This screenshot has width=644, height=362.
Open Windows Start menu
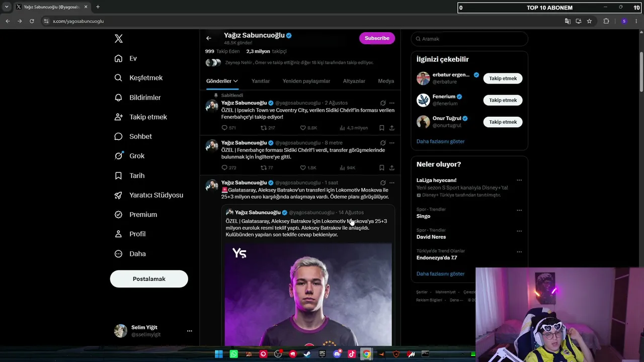coord(219,354)
